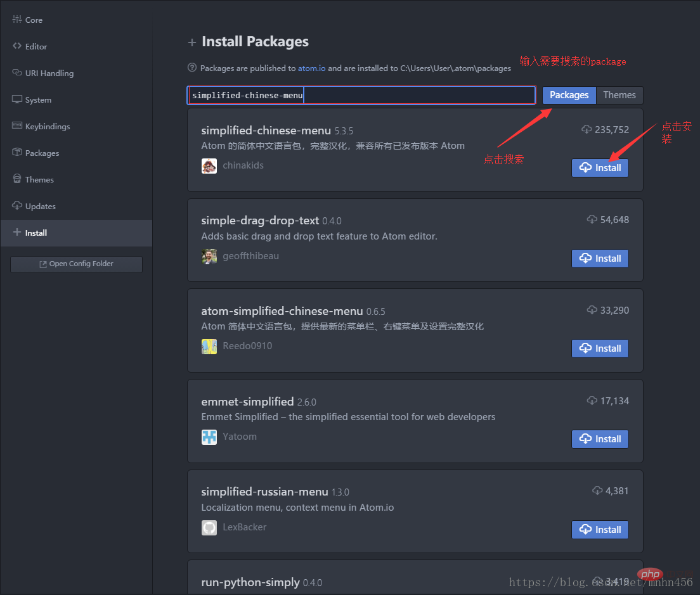
Task: Click version 5.3.5 text
Action: point(344,131)
